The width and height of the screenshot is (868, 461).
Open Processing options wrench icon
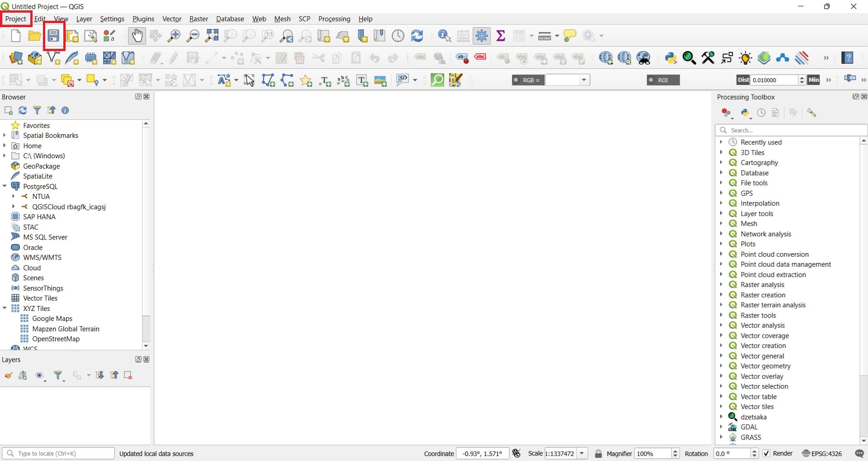tap(811, 113)
